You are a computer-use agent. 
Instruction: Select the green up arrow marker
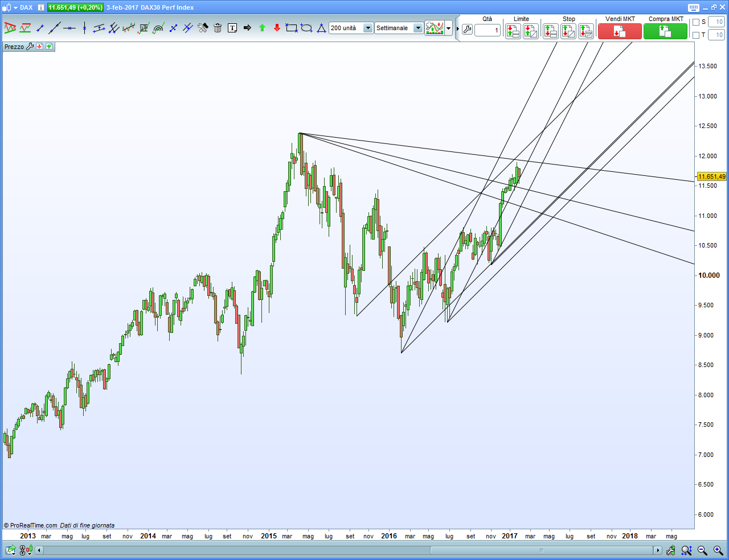pos(262,28)
